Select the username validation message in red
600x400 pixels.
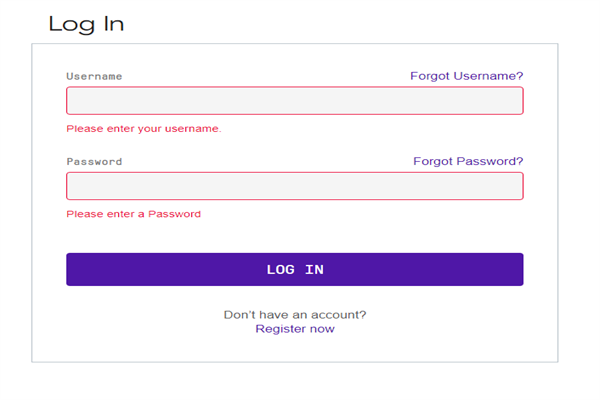coord(143,129)
